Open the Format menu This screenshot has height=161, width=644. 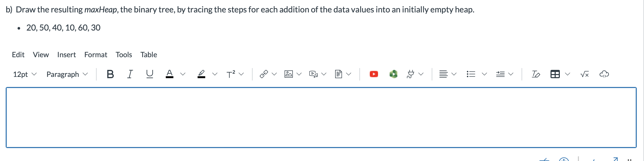point(96,55)
